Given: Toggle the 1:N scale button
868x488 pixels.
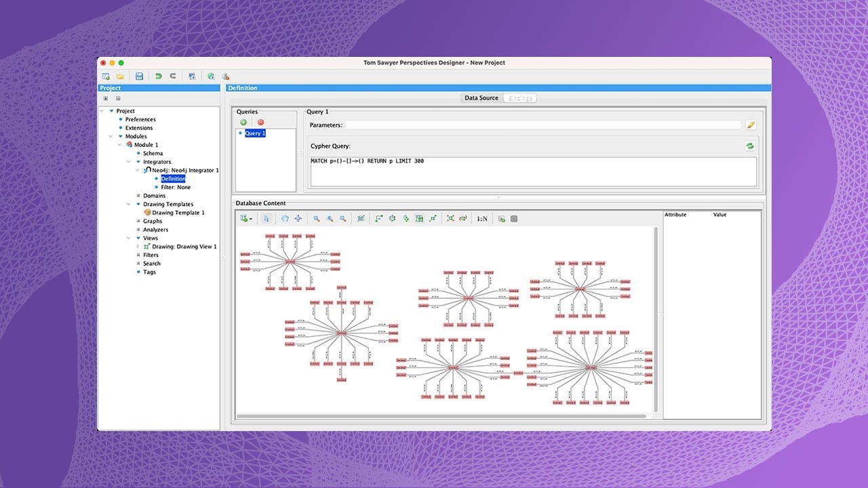Looking at the screenshot, I should coord(482,219).
